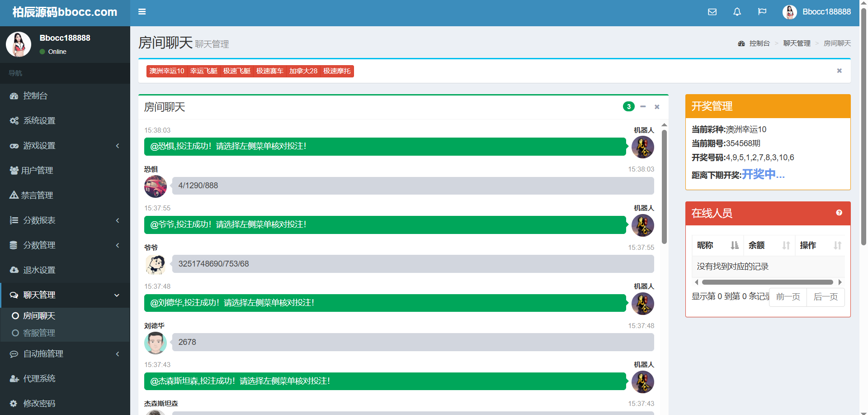Go to 前一页 in online users

(x=788, y=297)
